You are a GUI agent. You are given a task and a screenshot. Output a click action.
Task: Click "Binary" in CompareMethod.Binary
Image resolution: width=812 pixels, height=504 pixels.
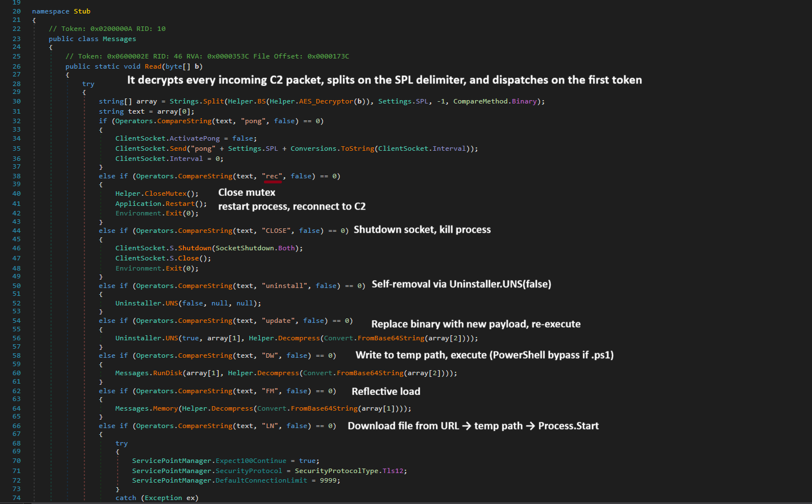[524, 101]
